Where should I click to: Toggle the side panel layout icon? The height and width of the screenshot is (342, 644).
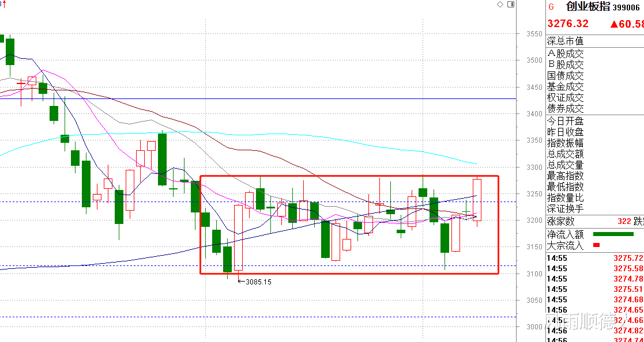coord(510,5)
